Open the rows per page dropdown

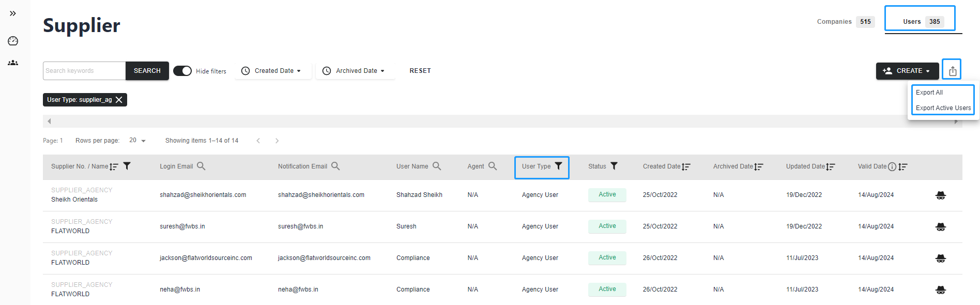(137, 141)
